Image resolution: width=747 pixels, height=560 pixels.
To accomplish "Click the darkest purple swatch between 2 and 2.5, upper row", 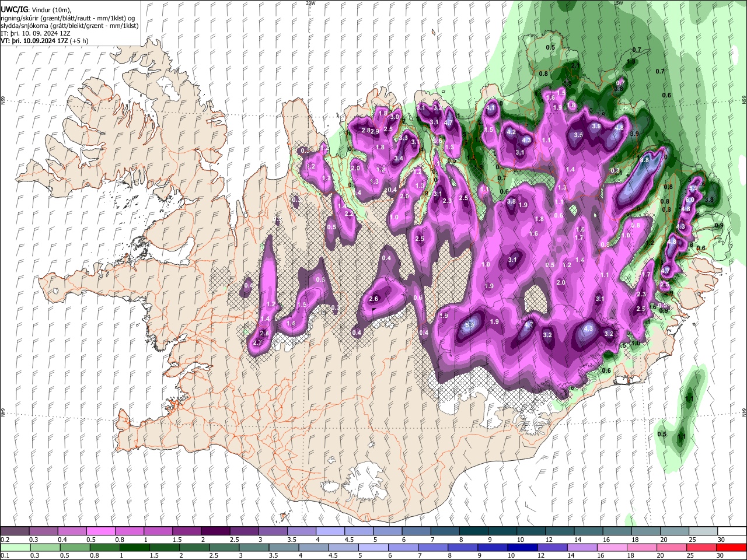I will click(215, 531).
